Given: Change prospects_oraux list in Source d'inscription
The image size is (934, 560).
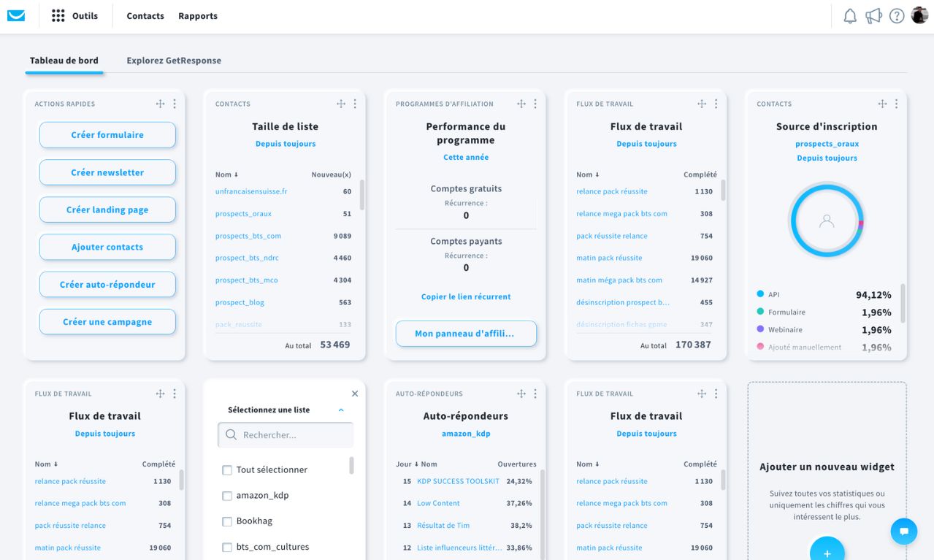Looking at the screenshot, I should (827, 145).
